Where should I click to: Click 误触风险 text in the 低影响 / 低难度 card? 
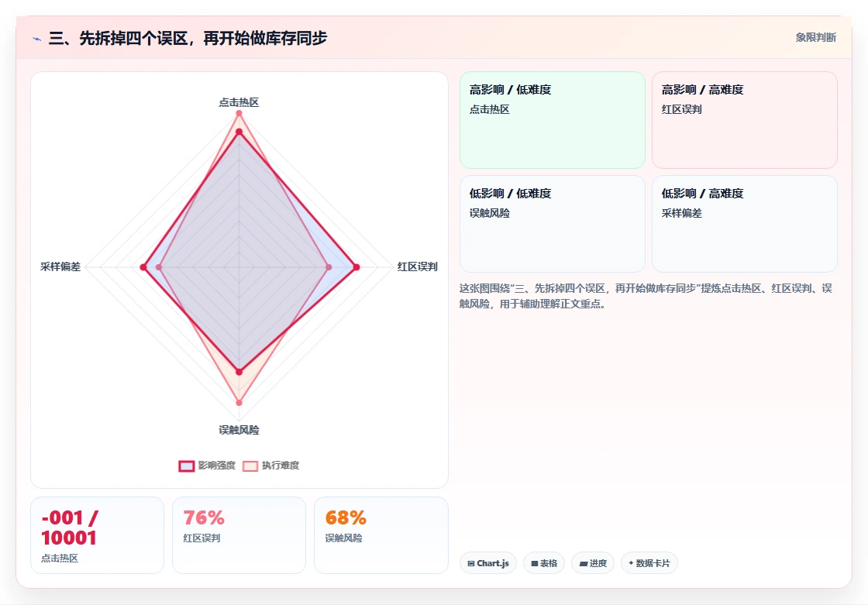489,213
